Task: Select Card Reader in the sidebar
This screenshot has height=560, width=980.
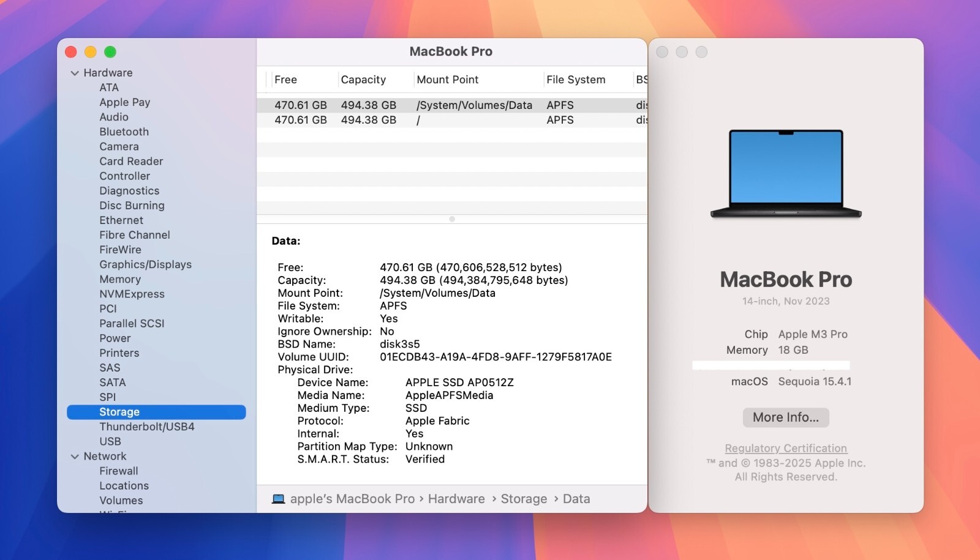Action: click(x=132, y=161)
